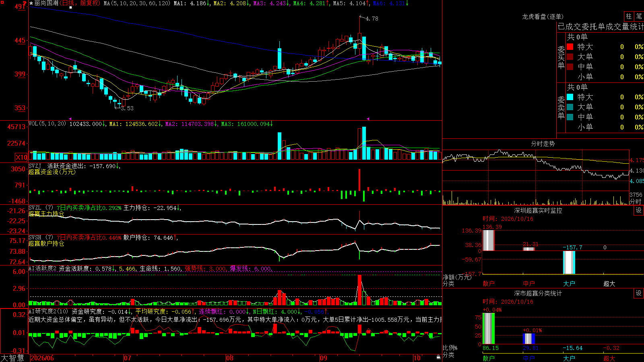
Task: Click the 深圳超赢实时监控 panel header
Action: pos(538,210)
